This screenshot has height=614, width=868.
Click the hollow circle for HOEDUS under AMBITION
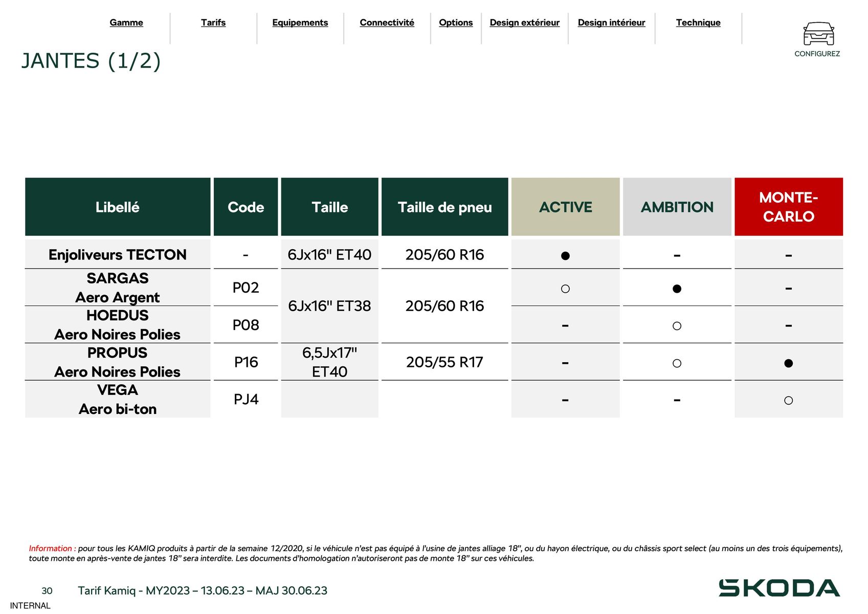pos(677,326)
